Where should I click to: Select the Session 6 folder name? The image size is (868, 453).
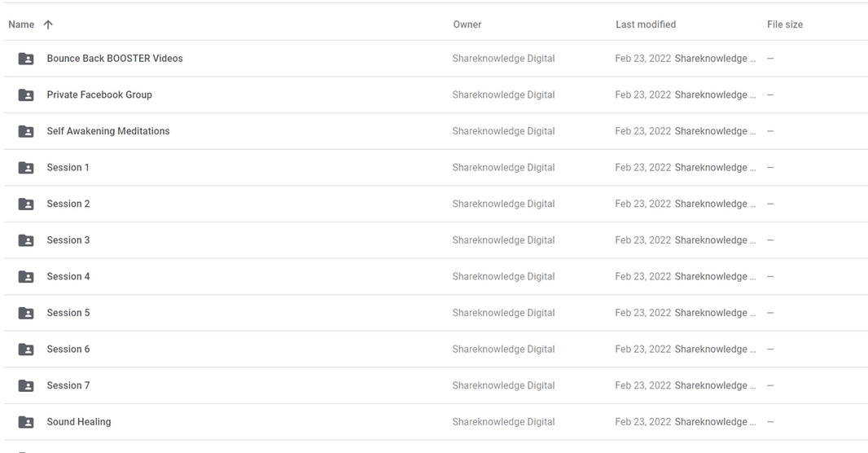pos(68,349)
